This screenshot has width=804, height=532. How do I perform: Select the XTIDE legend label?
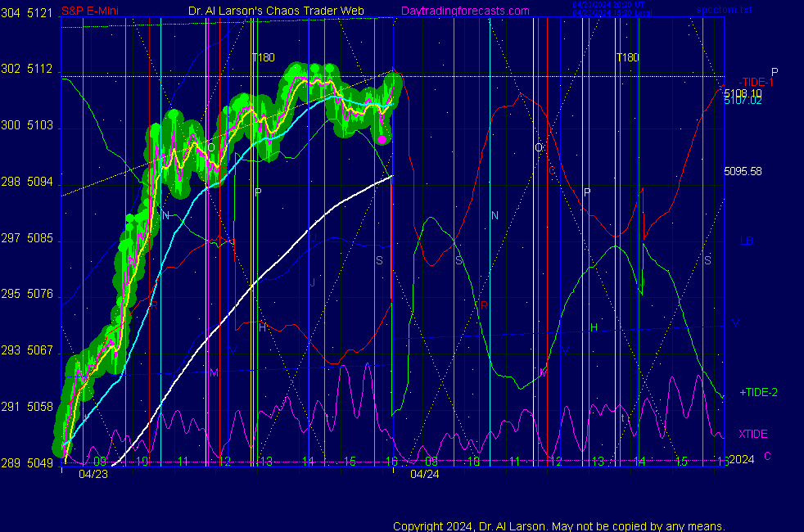pyautogui.click(x=752, y=434)
